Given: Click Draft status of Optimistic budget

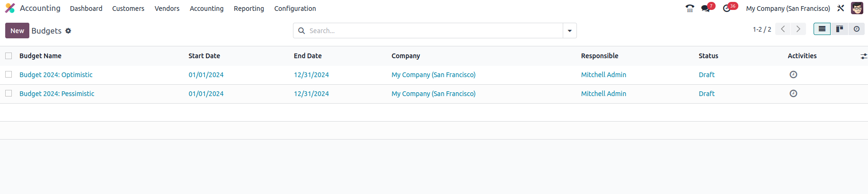Looking at the screenshot, I should (707, 75).
